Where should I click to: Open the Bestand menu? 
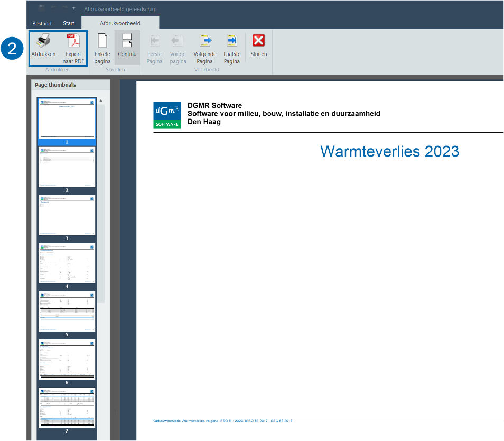(42, 23)
